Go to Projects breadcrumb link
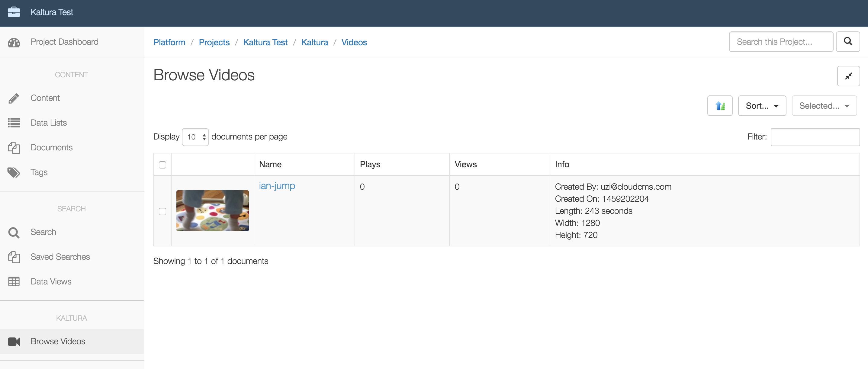Image resolution: width=868 pixels, height=369 pixels. pos(214,43)
